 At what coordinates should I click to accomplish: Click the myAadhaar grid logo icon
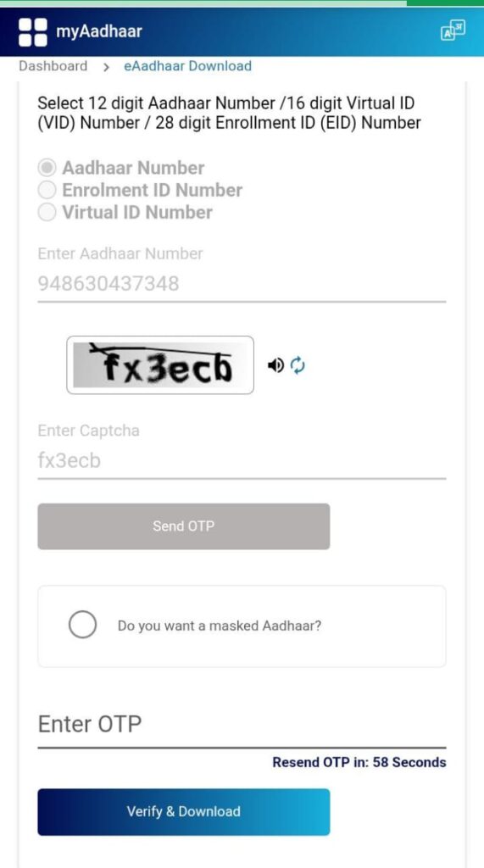pyautogui.click(x=33, y=31)
